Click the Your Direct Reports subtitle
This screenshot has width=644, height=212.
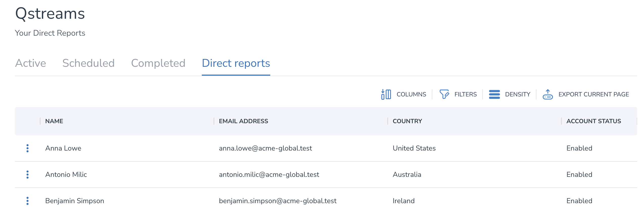click(50, 33)
